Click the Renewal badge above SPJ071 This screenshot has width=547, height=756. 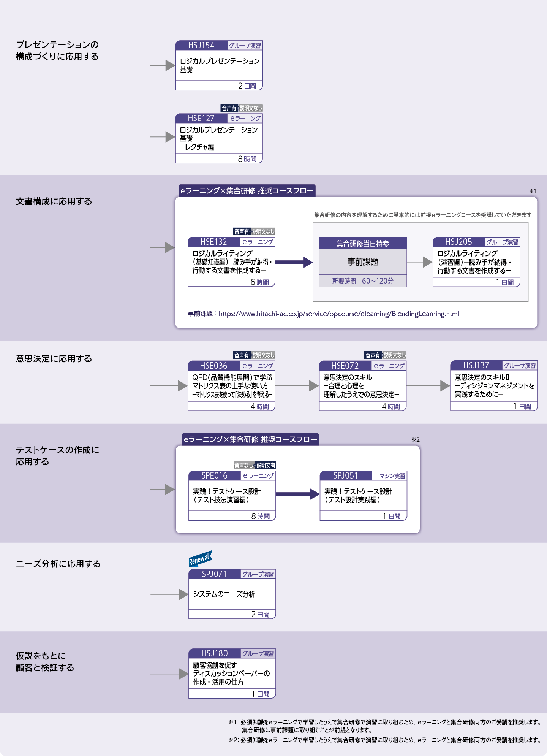coord(200,559)
